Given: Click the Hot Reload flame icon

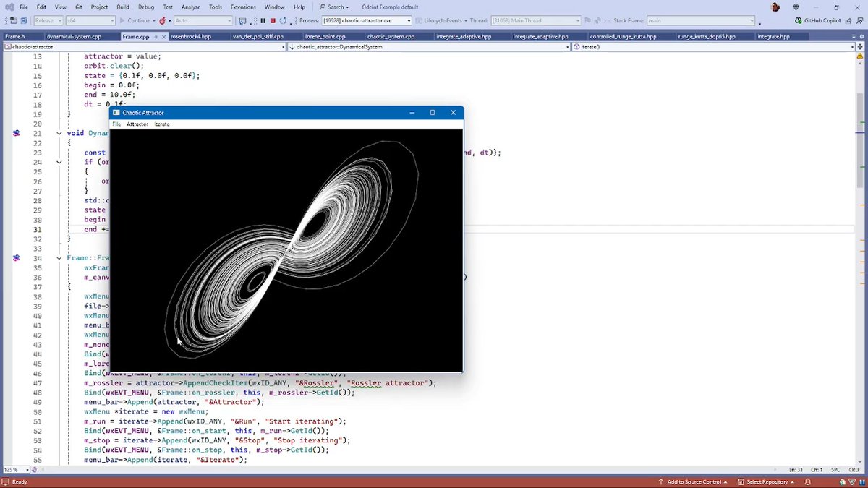Looking at the screenshot, I should (161, 21).
